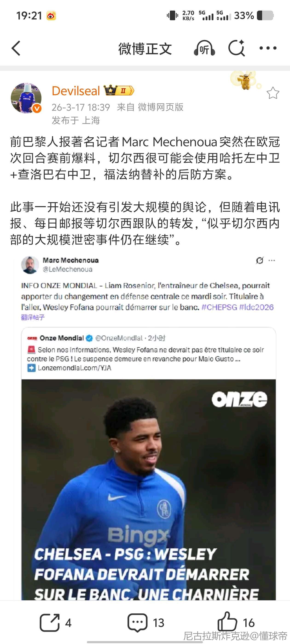This screenshot has height=644, width=290.
Task: Tap the post timestamp 26-3-17 18:39
Action: (81, 107)
